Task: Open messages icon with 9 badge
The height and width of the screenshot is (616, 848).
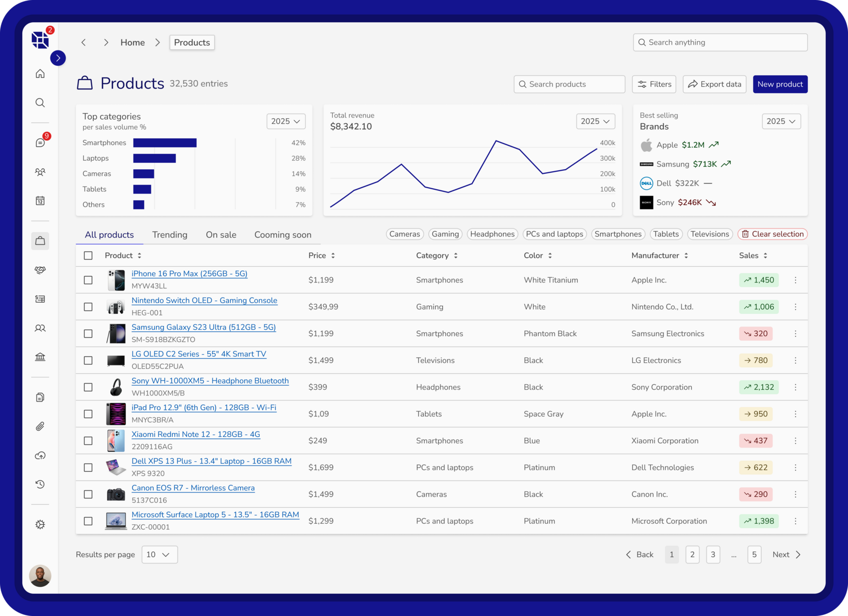Action: [x=40, y=143]
